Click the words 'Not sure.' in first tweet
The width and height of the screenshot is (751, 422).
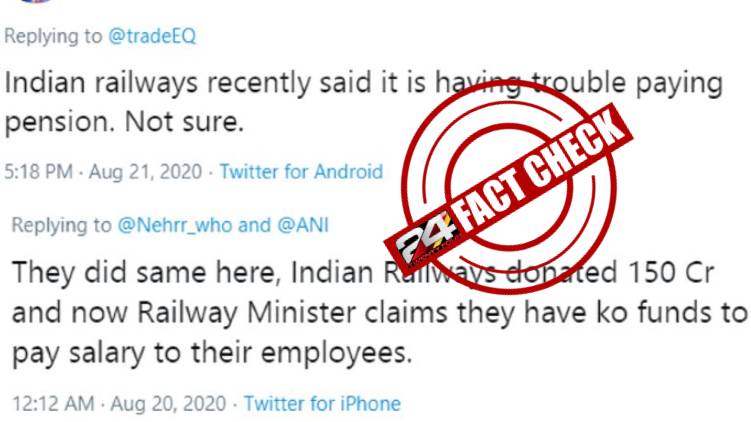pos(184,122)
